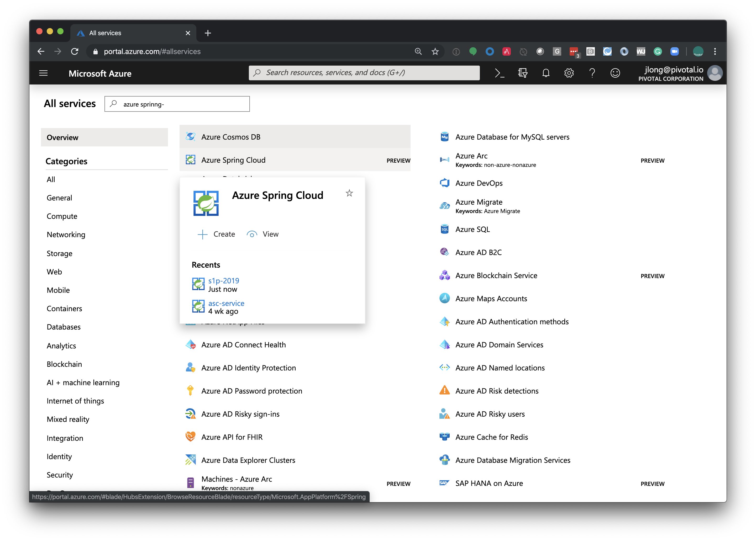
Task: Select the Blockchain category
Action: [x=64, y=364]
